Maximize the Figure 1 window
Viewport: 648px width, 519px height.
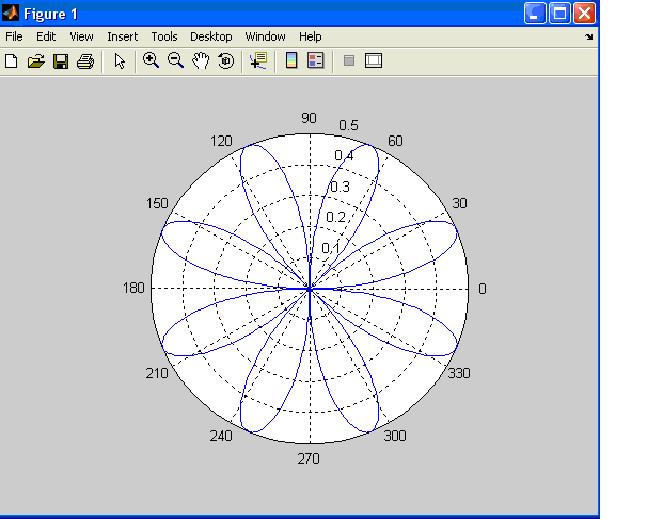coord(560,13)
